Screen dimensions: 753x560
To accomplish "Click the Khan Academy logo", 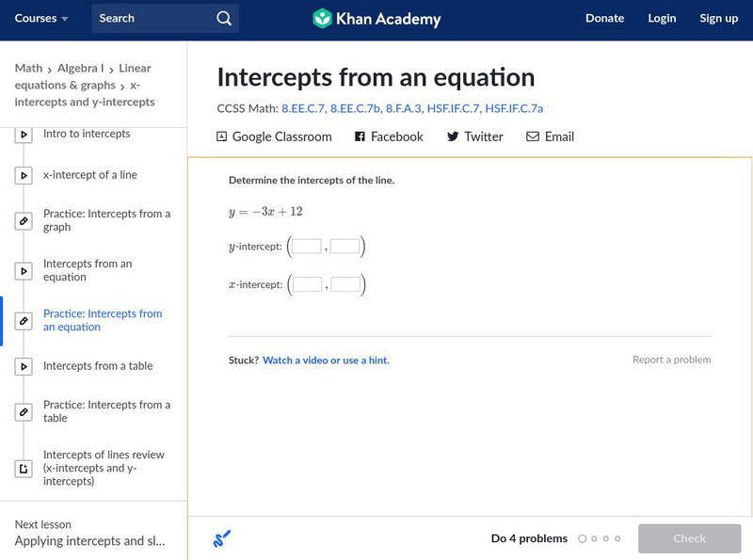I will [376, 19].
